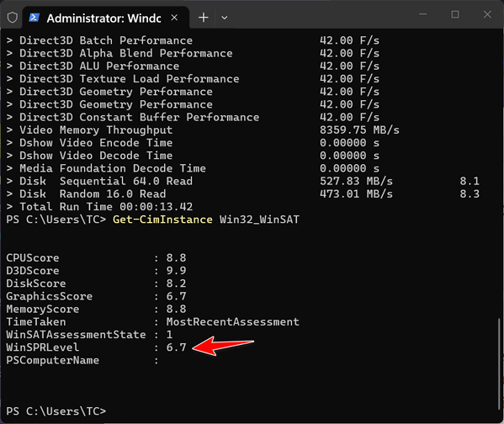Select the Administrator: Windows PowerShell tab
The width and height of the screenshot is (504, 424).
[x=105, y=18]
